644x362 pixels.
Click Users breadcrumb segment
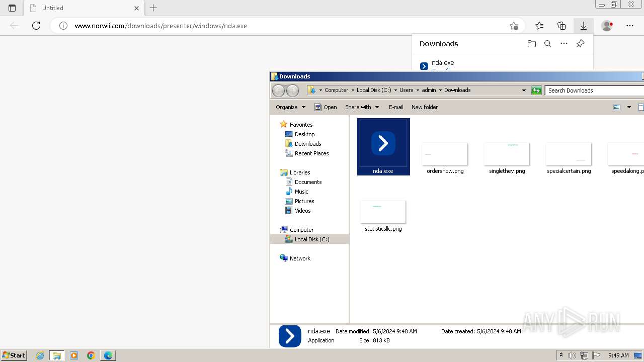[x=406, y=90]
